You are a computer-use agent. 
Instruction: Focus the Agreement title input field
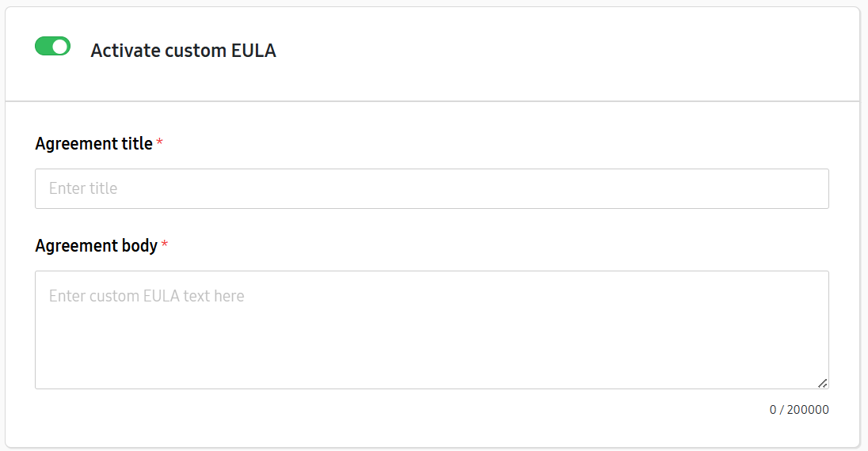pos(432,188)
